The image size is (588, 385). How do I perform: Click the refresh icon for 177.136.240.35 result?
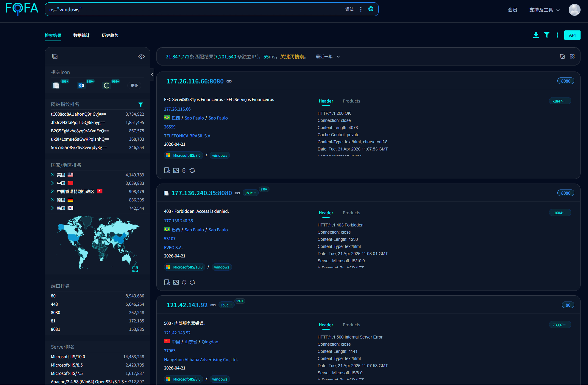click(192, 282)
